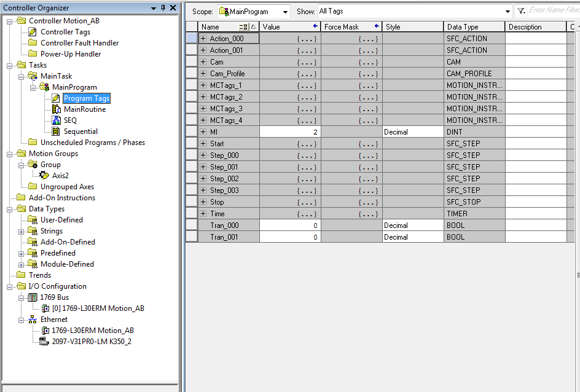The width and height of the screenshot is (580, 392).
Task: Expand the MI tag bits
Action: [203, 132]
